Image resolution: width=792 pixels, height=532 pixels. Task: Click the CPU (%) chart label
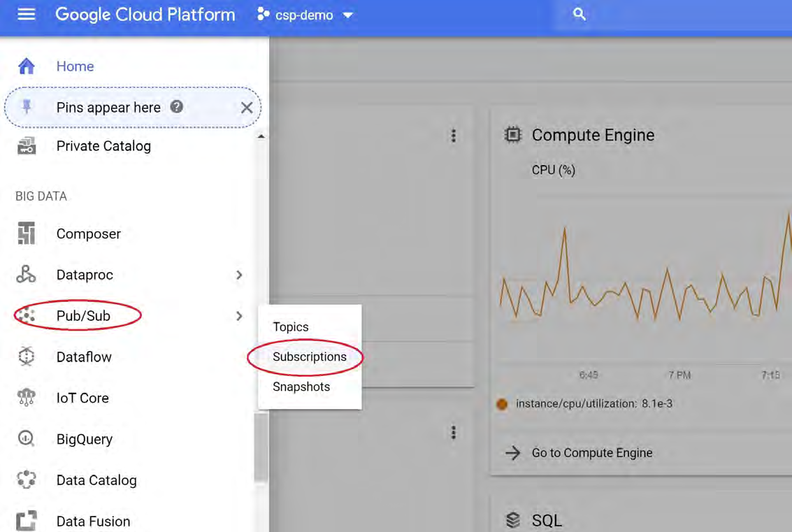pyautogui.click(x=553, y=171)
